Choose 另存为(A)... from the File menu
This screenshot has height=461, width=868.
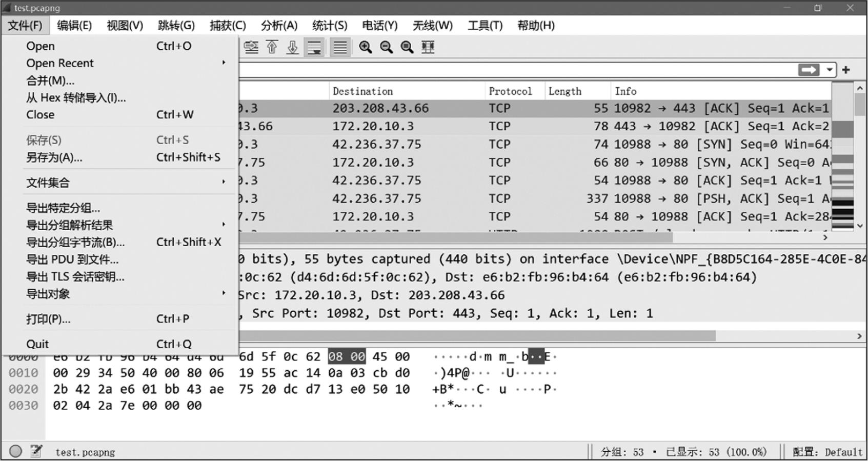click(54, 157)
